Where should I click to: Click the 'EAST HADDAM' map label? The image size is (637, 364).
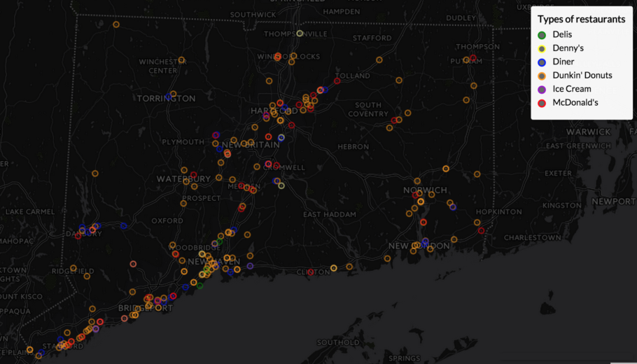[x=330, y=214]
